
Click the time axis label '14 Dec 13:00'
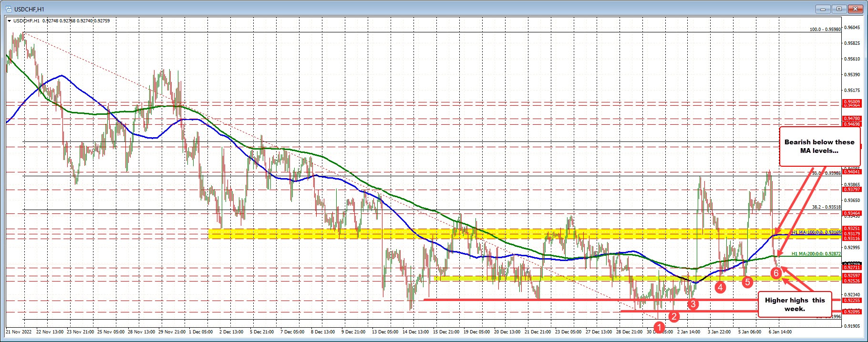(416, 332)
